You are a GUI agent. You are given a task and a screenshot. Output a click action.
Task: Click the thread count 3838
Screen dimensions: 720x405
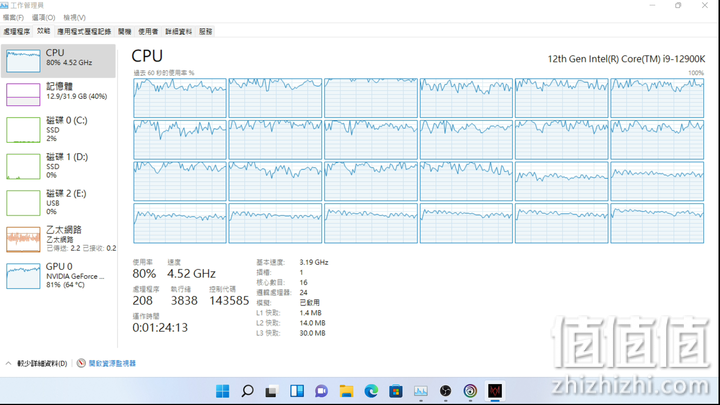[184, 301]
